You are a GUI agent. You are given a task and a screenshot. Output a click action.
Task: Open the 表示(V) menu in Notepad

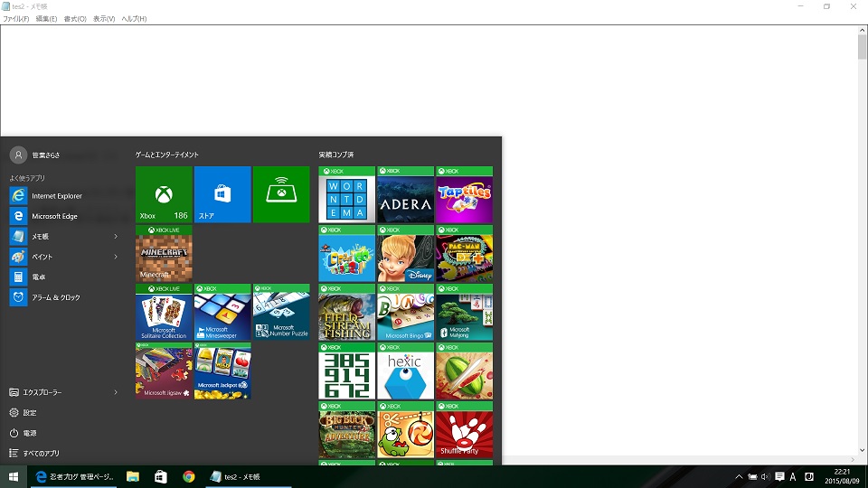pyautogui.click(x=104, y=19)
